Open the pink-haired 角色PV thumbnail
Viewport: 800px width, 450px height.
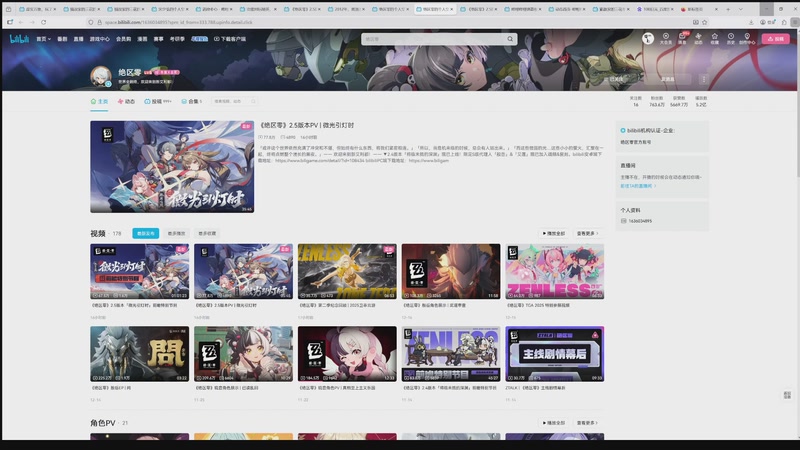(347, 354)
